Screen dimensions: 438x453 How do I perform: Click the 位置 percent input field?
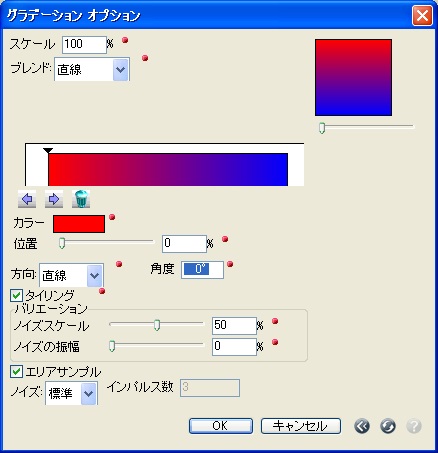point(184,244)
